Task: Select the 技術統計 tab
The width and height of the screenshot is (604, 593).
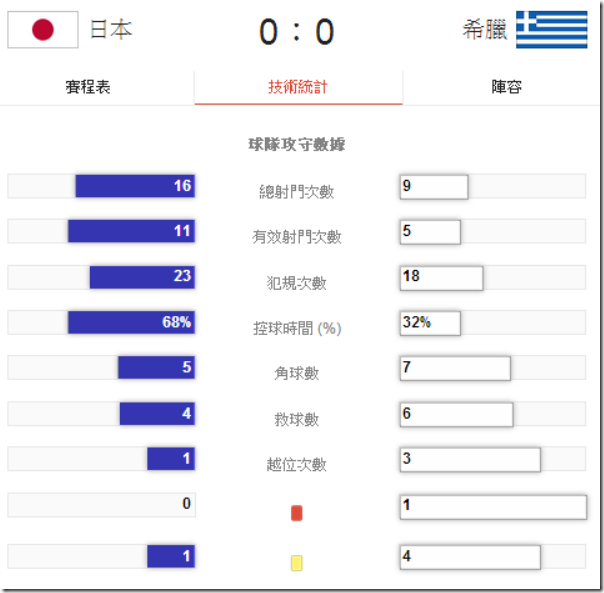Action: pos(298,87)
